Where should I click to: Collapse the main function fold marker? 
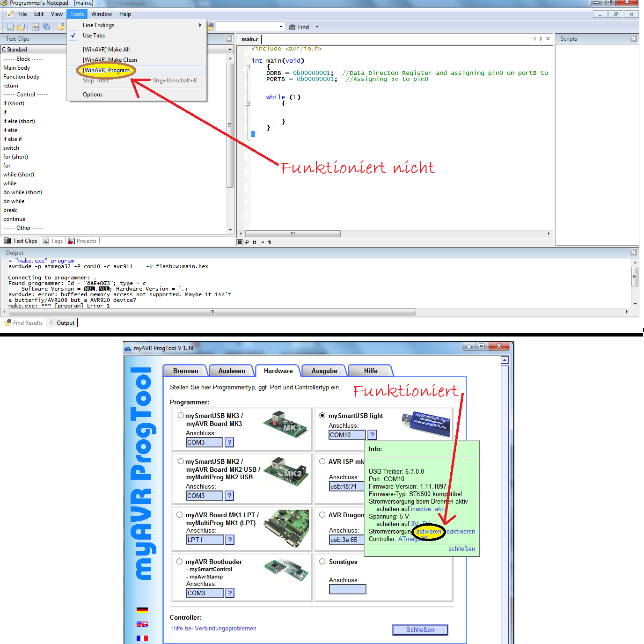248,67
